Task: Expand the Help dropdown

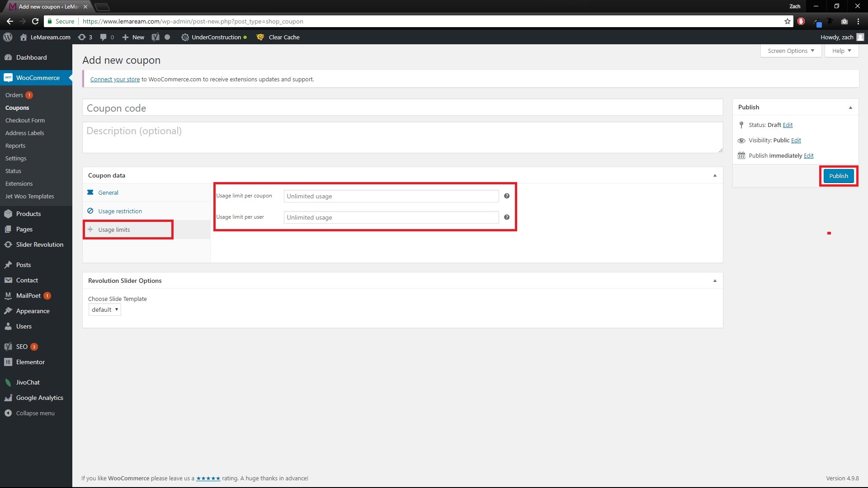Action: [841, 51]
